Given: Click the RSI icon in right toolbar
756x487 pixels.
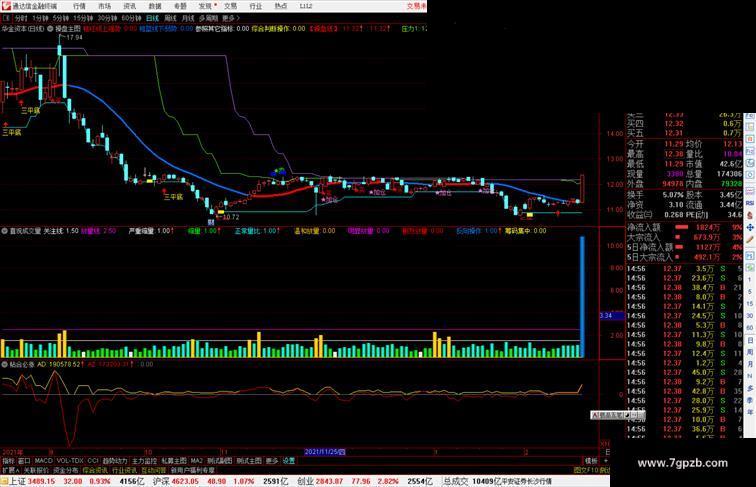Looking at the screenshot, I should pyautogui.click(x=750, y=203).
